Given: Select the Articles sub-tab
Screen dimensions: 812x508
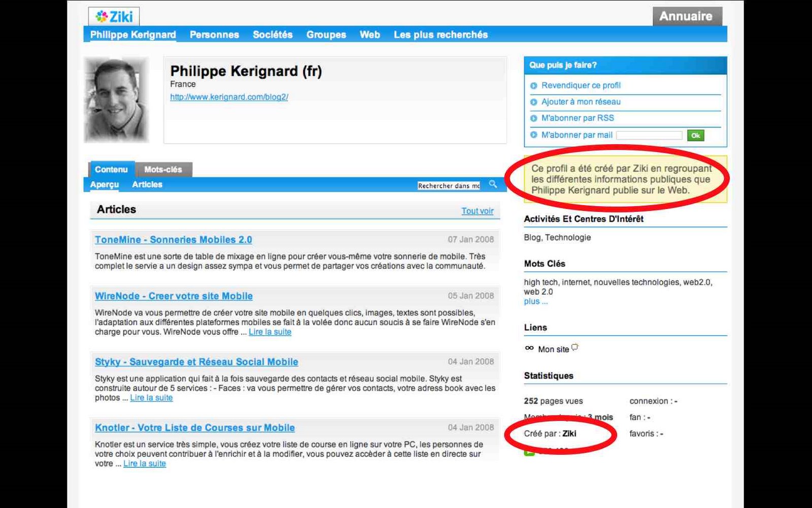Looking at the screenshot, I should tap(147, 184).
